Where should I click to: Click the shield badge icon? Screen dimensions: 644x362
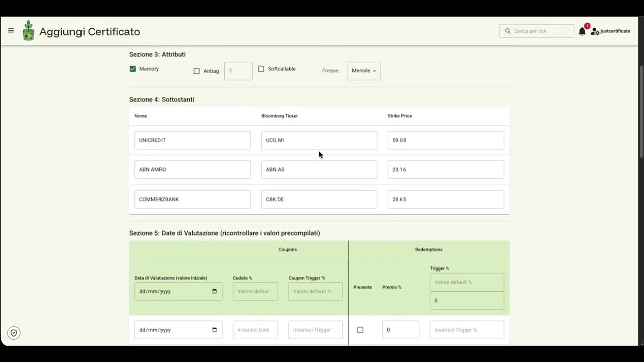(14, 333)
